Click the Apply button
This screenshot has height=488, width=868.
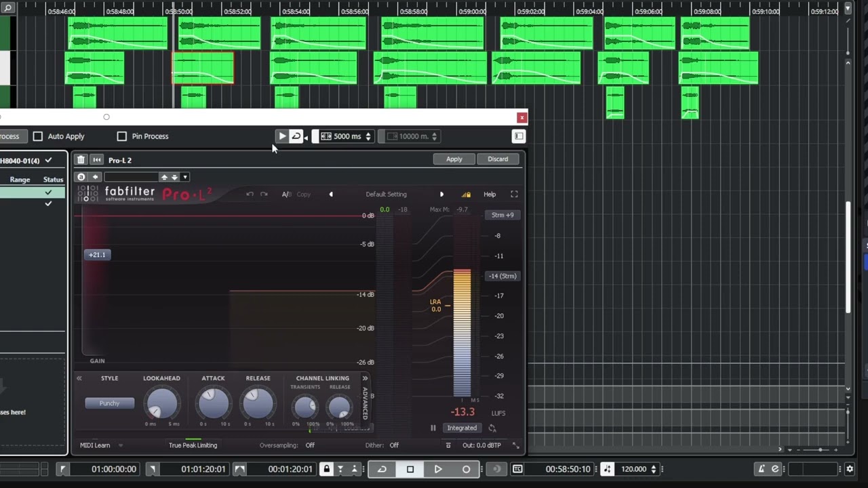tap(454, 159)
